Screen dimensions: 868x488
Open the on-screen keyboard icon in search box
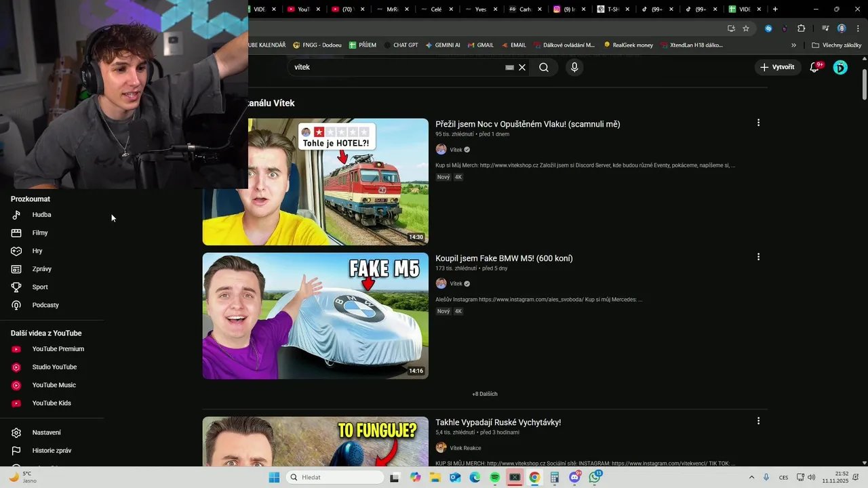pyautogui.click(x=509, y=68)
